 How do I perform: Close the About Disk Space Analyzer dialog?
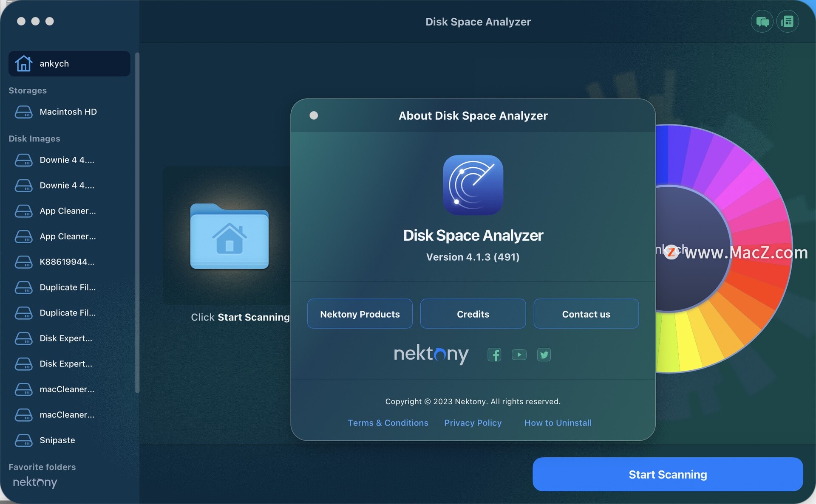(314, 115)
